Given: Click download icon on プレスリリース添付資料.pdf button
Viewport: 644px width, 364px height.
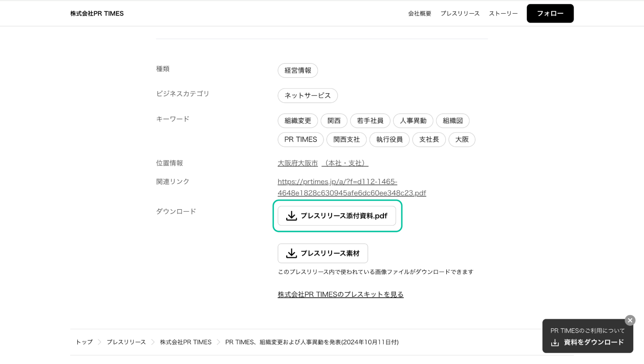Looking at the screenshot, I should [291, 216].
